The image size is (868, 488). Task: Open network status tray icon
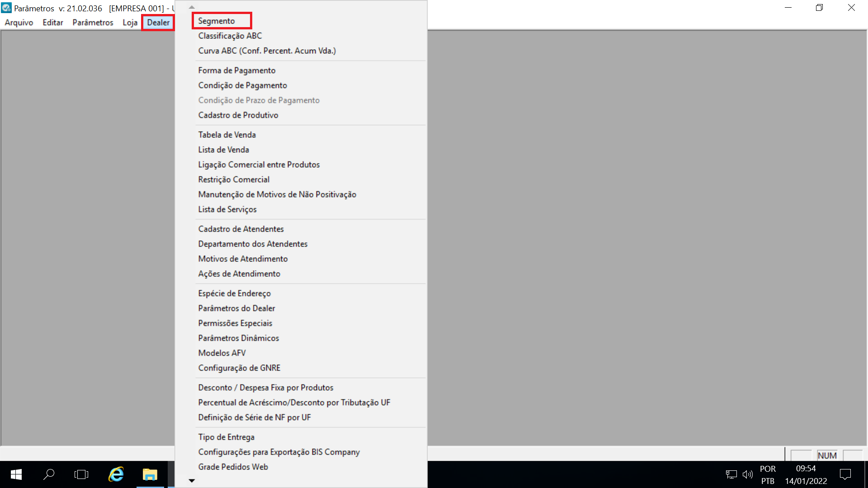[x=731, y=474]
